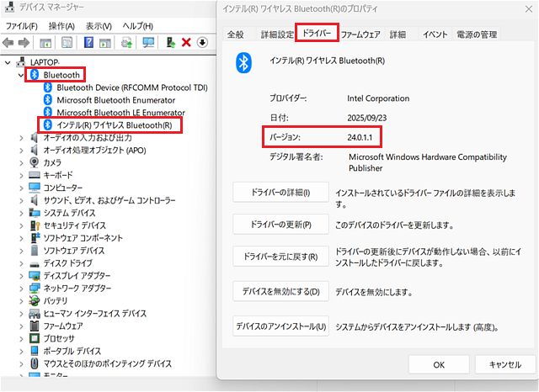This screenshot has height=392, width=539.
Task: Open the ファイル(F) menu
Action: click(22, 26)
